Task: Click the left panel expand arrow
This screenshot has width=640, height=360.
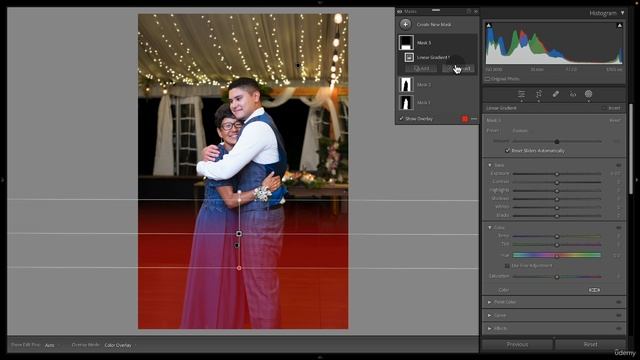Action: pyautogui.click(x=3, y=180)
